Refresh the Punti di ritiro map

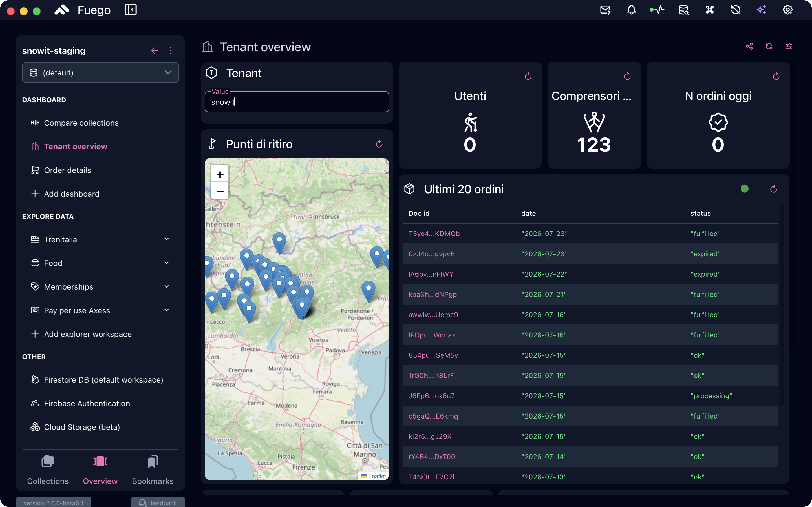pos(379,144)
